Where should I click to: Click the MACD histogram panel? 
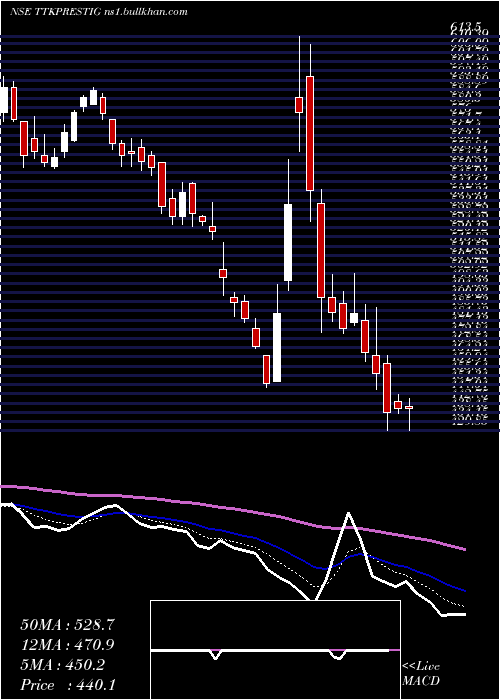(275, 650)
